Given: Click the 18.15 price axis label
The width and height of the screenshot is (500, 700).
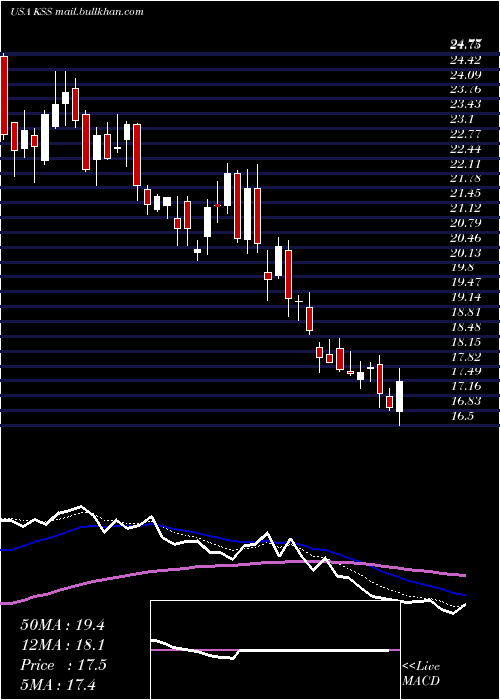Looking at the screenshot, I should coord(466,342).
